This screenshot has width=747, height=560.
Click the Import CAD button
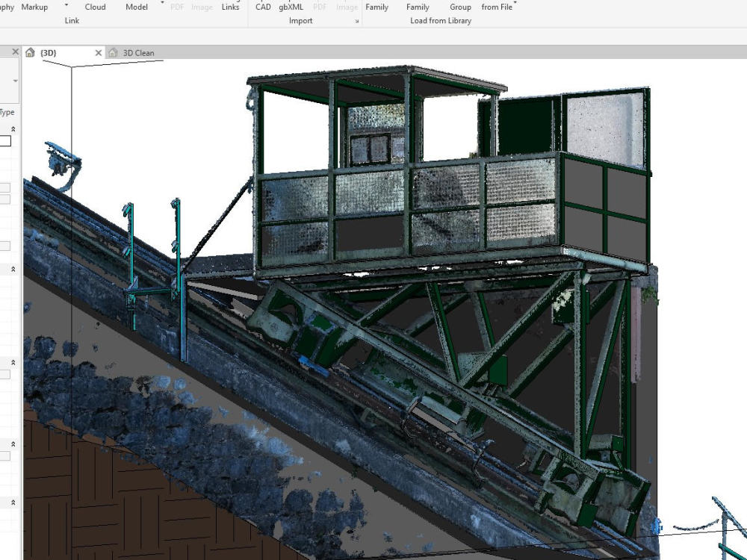[263, 7]
